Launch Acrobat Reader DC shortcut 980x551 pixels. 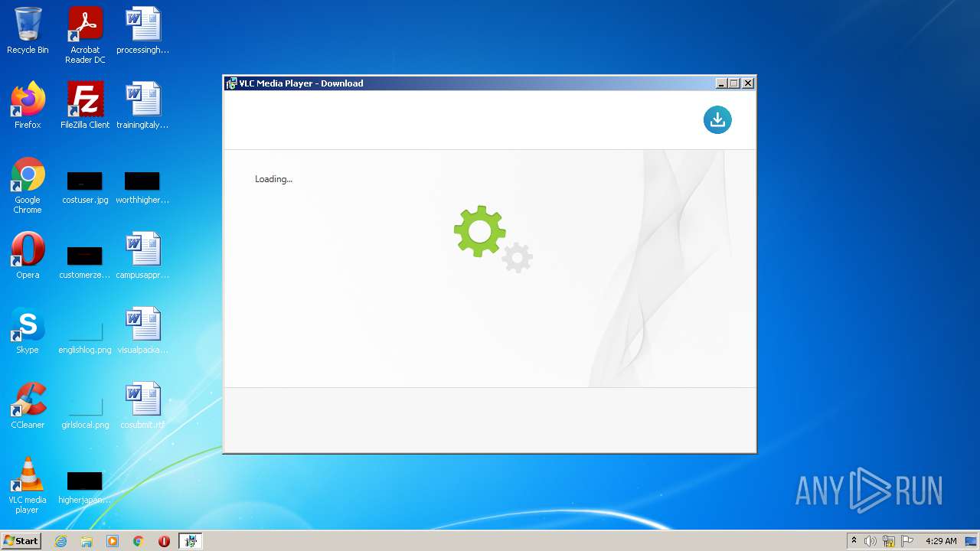click(85, 36)
